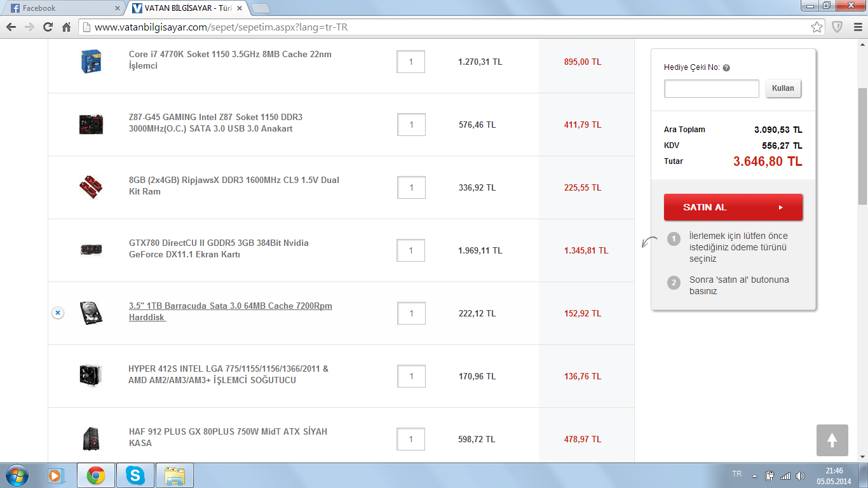Bookmark this page with the star icon
868x488 pixels.
(817, 27)
